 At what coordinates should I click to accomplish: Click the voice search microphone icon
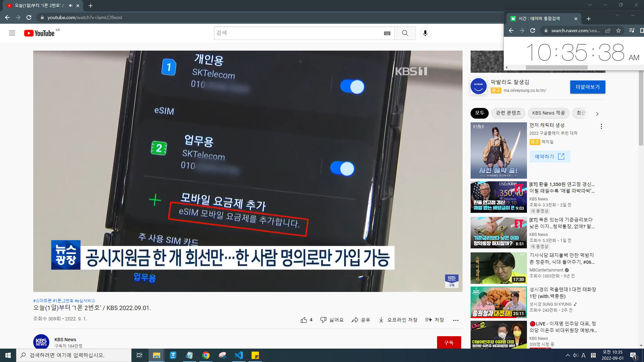pos(425,33)
